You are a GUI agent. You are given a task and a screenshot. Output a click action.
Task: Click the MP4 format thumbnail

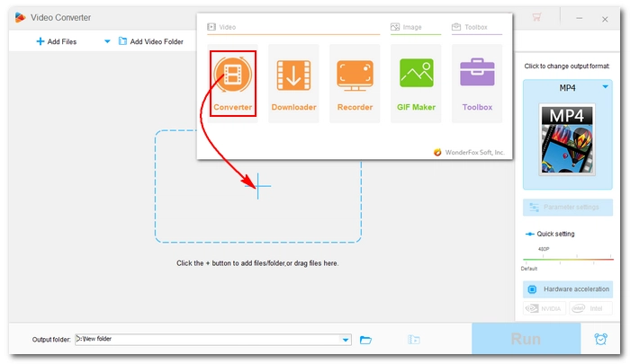point(567,139)
